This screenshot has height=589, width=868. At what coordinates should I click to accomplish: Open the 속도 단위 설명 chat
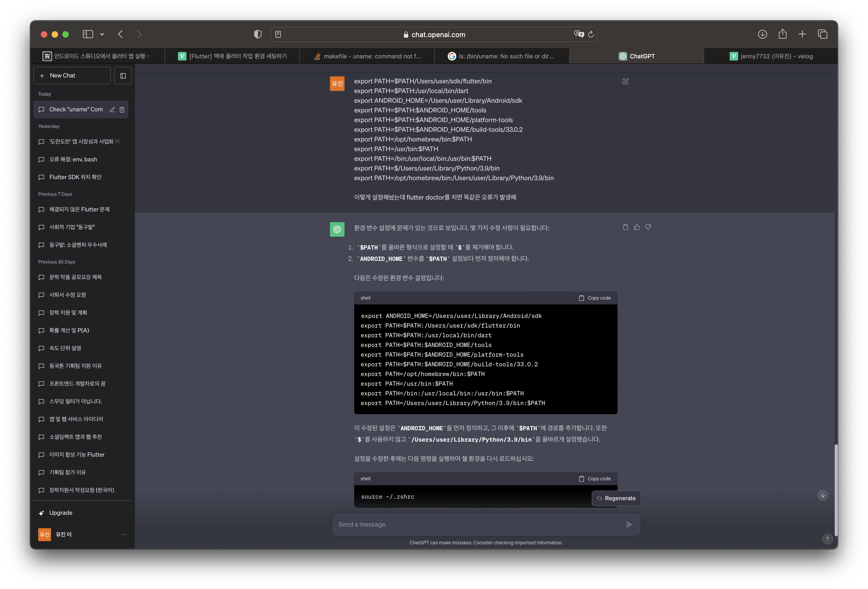coord(81,348)
